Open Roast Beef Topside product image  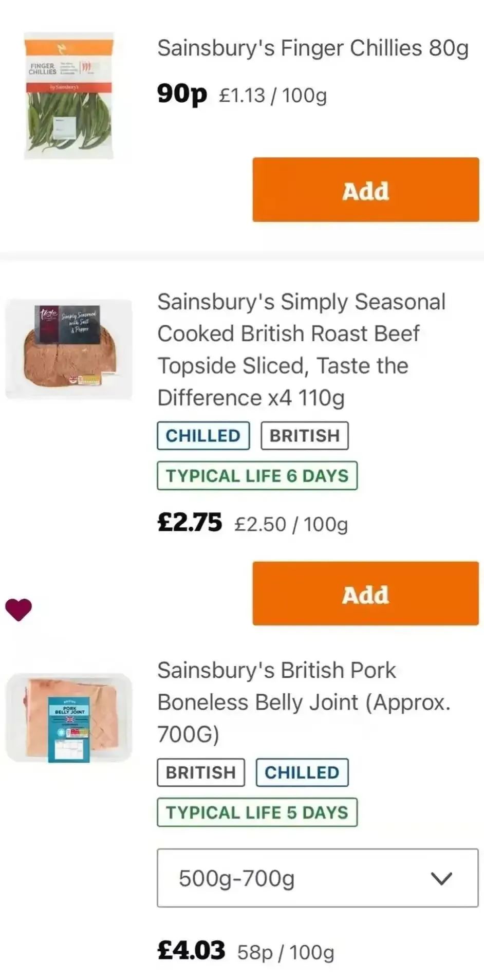pyautogui.click(x=69, y=349)
